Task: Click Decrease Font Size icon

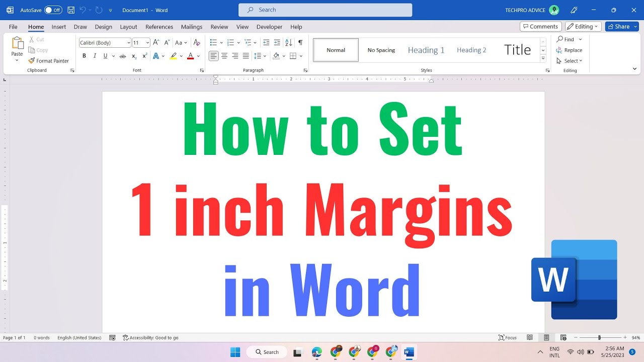Action: coord(166,43)
